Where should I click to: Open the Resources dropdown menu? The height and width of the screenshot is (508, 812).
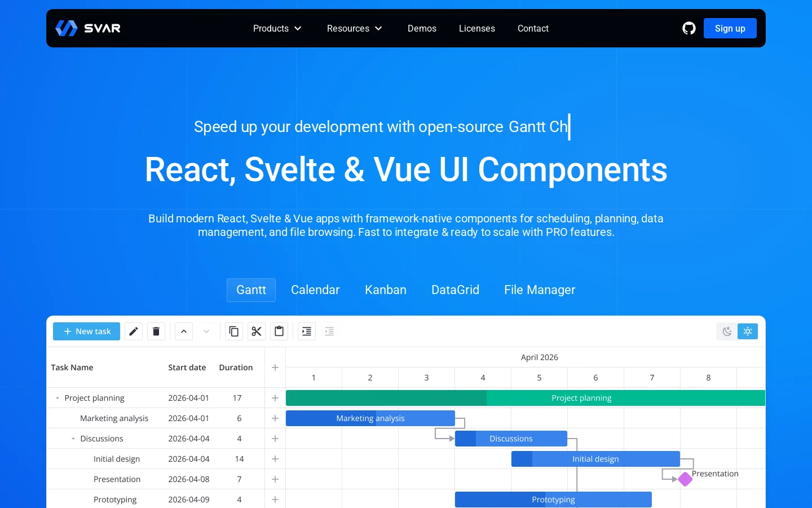click(x=355, y=28)
